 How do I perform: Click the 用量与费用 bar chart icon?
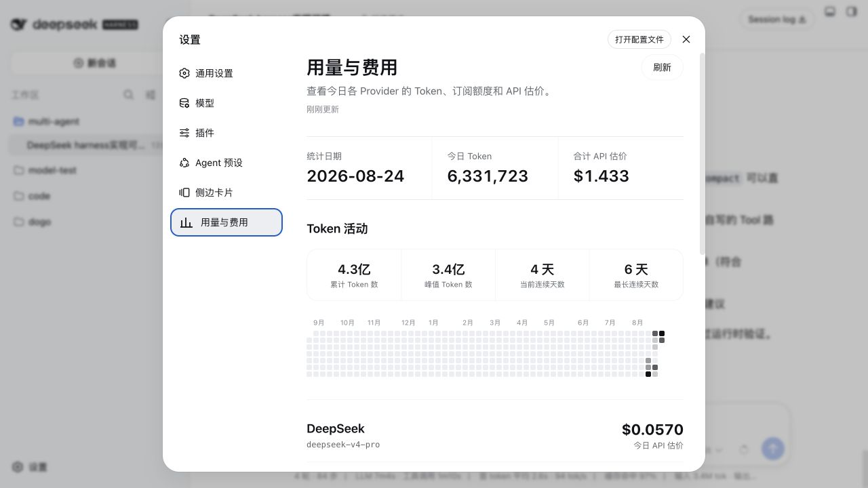[x=186, y=222]
